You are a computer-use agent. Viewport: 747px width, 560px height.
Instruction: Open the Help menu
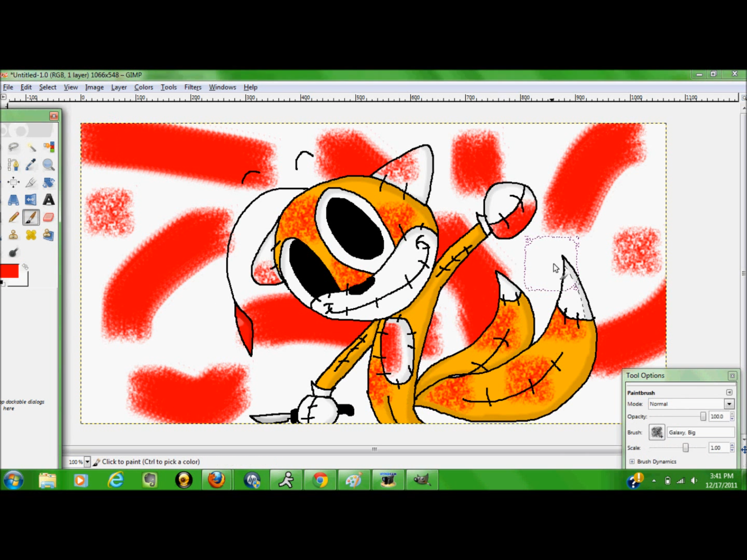coord(251,87)
